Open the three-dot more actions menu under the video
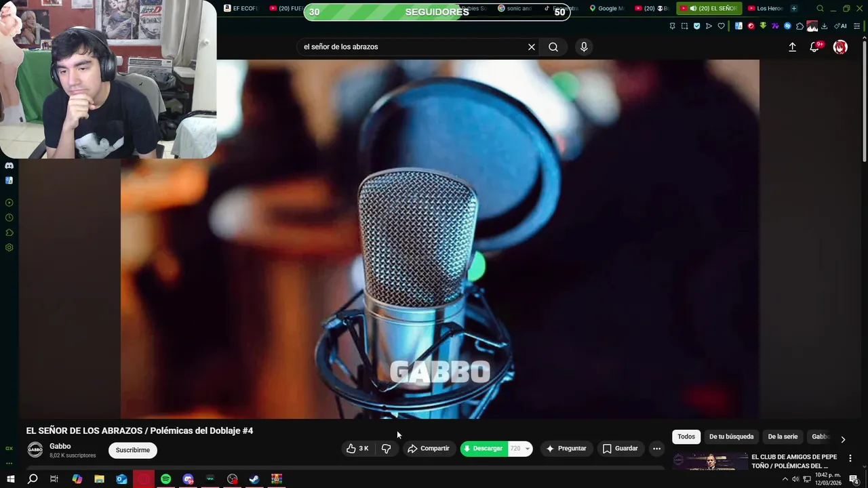 (x=656, y=449)
